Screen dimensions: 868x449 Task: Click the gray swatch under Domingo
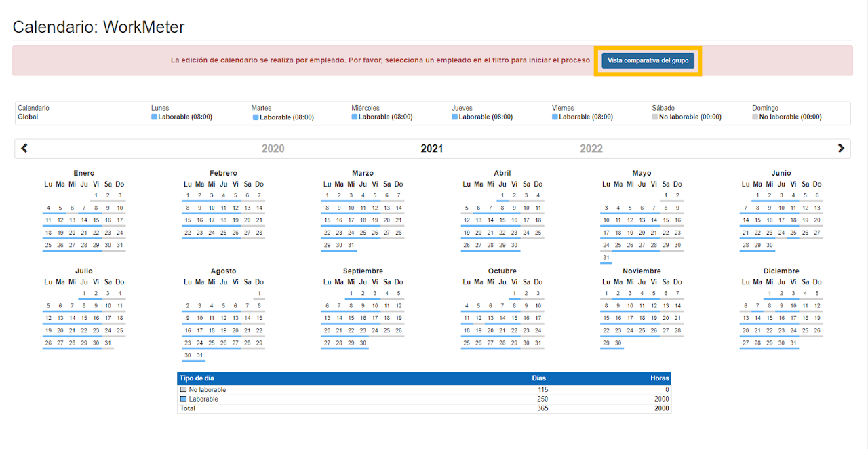pyautogui.click(x=755, y=117)
